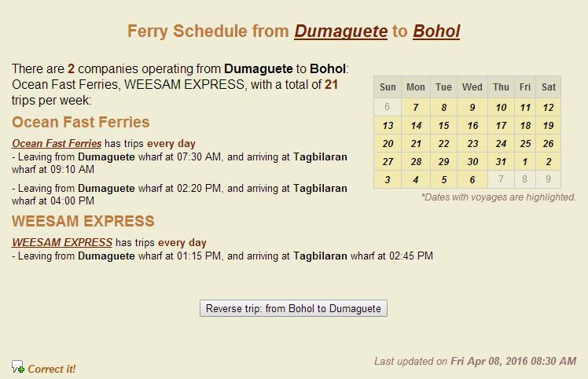Choose calendar date 16 on Wednesday

[472, 126]
